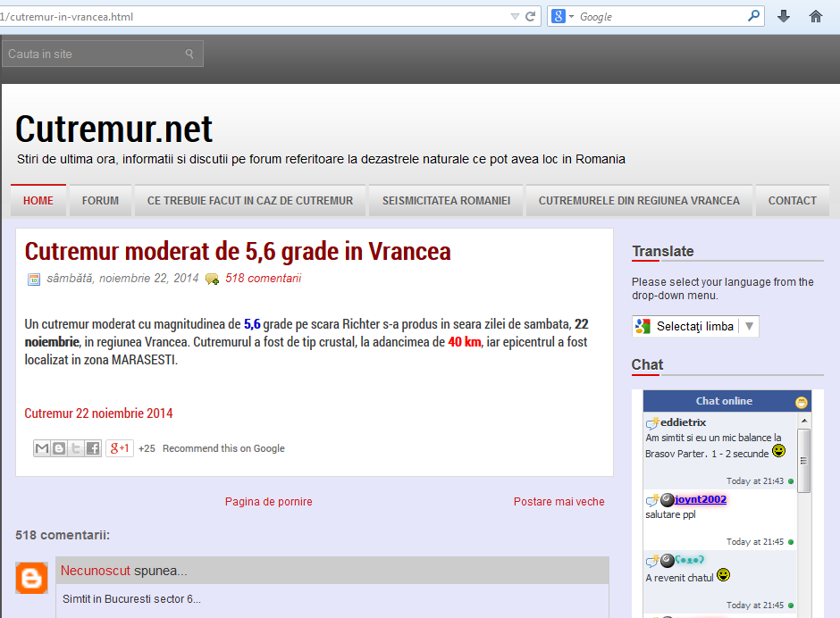840x618 pixels.
Task: Go to the browser Home page icon
Action: (815, 17)
